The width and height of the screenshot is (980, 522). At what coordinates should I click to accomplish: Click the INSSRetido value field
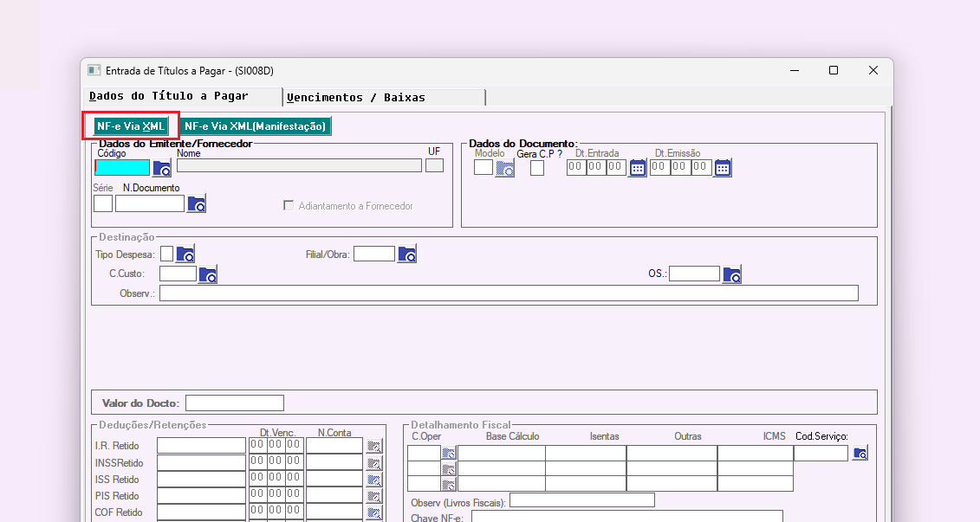201,462
